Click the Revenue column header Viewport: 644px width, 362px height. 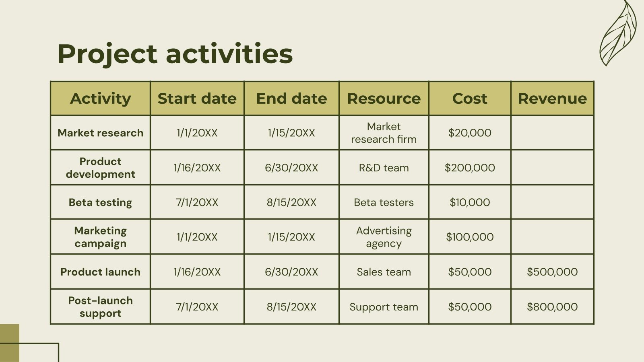coord(552,99)
